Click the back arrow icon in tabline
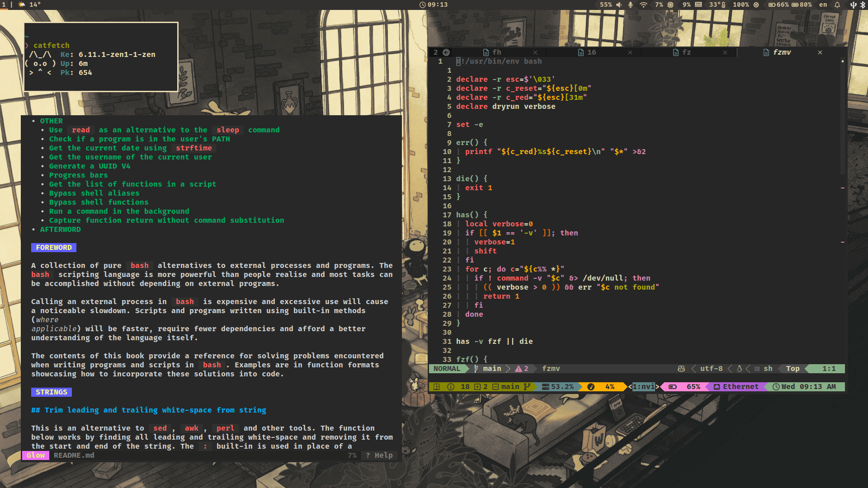This screenshot has width=868, height=488. 446,52
